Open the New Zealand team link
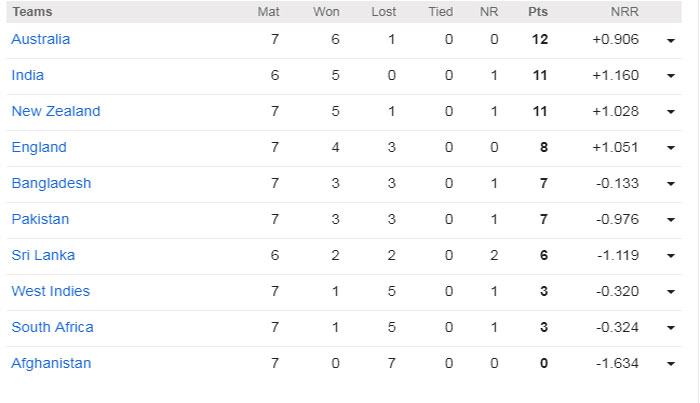This screenshot has width=700, height=403. pyautogui.click(x=55, y=111)
